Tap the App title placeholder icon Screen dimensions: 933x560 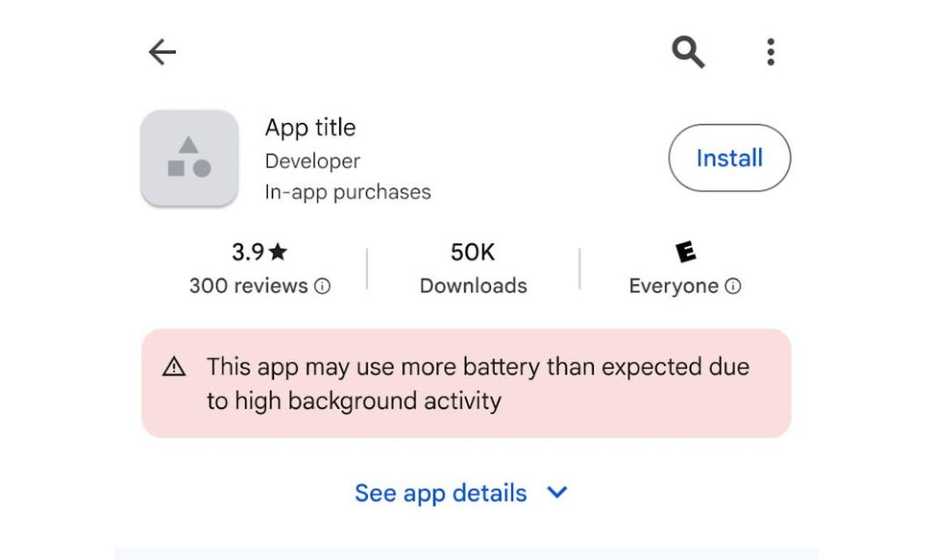(x=189, y=158)
